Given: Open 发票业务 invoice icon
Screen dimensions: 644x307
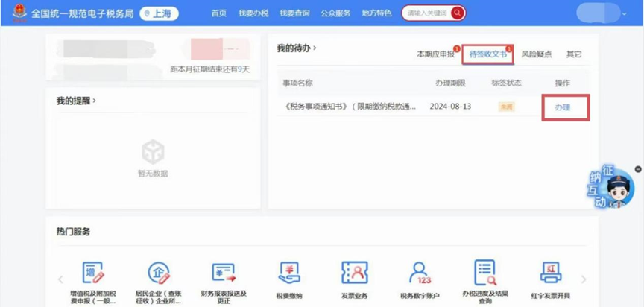Looking at the screenshot, I should click(x=355, y=273).
